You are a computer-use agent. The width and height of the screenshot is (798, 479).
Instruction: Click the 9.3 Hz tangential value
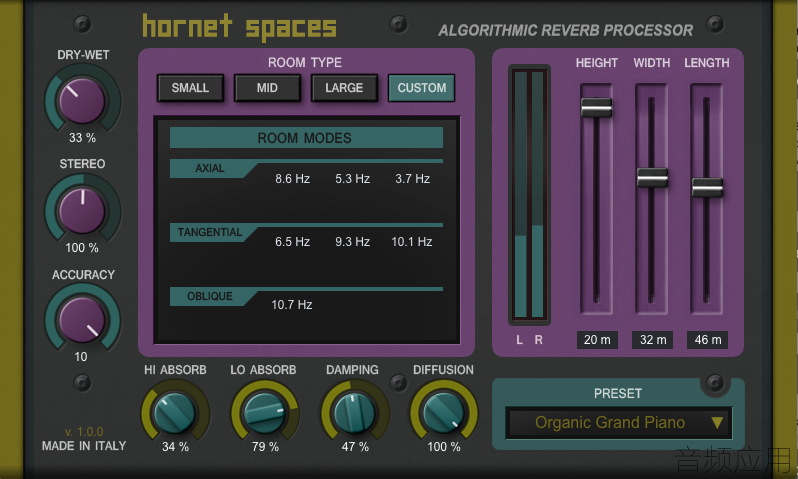pyautogui.click(x=353, y=242)
